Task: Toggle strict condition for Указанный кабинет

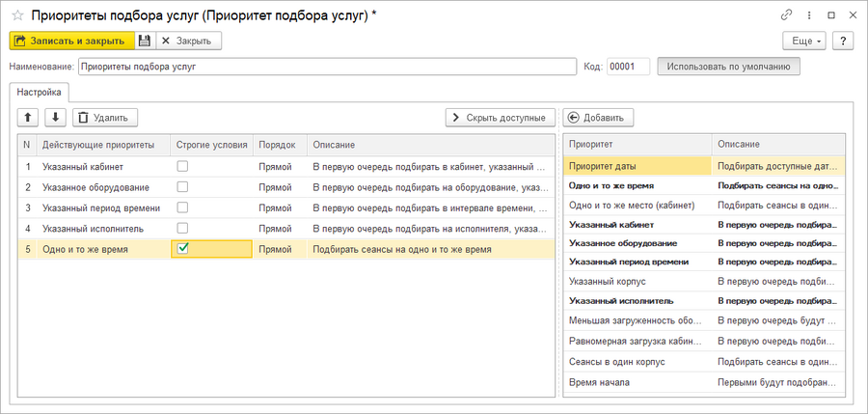Action: [x=182, y=166]
